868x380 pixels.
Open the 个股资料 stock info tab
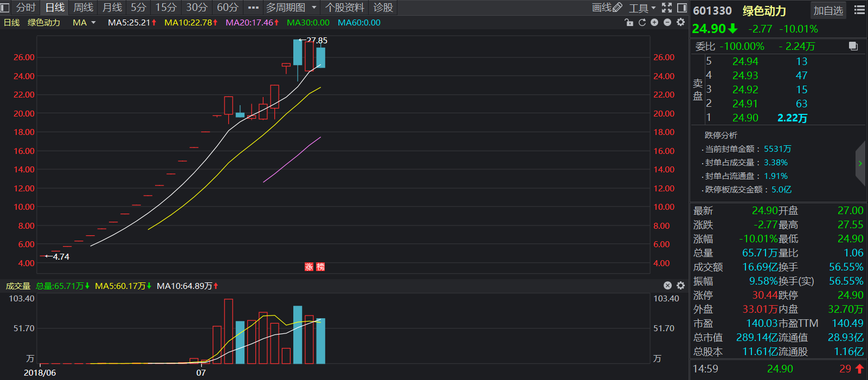click(345, 8)
